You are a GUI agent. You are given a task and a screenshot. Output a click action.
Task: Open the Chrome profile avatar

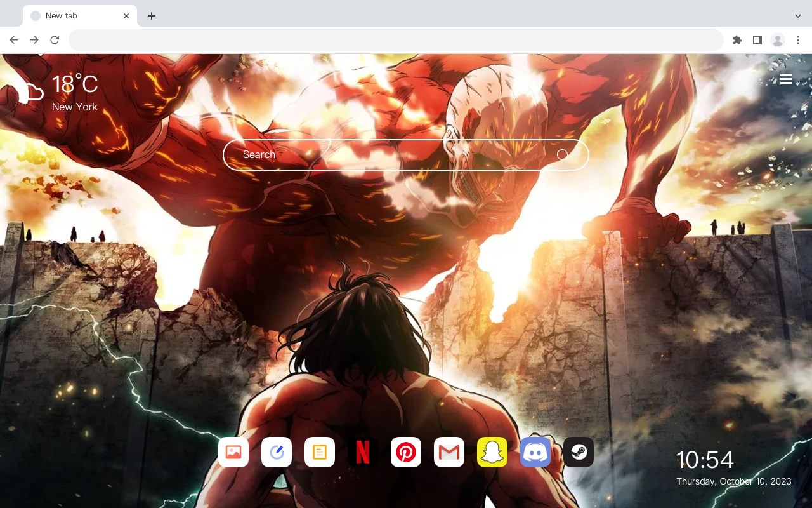778,40
